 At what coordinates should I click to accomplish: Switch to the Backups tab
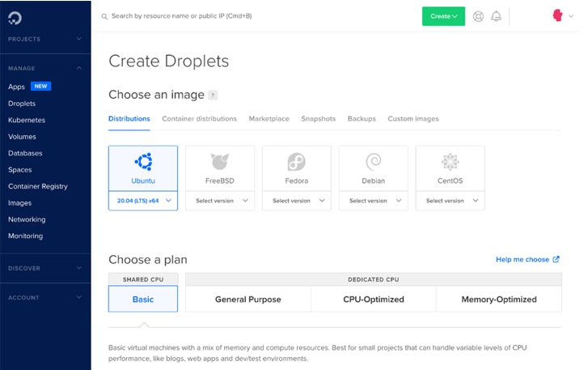(362, 119)
